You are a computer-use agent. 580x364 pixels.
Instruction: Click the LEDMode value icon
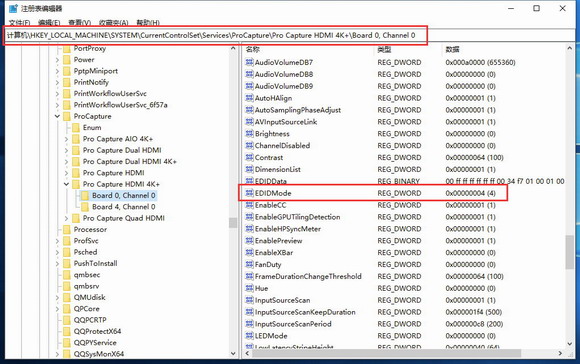click(249, 336)
